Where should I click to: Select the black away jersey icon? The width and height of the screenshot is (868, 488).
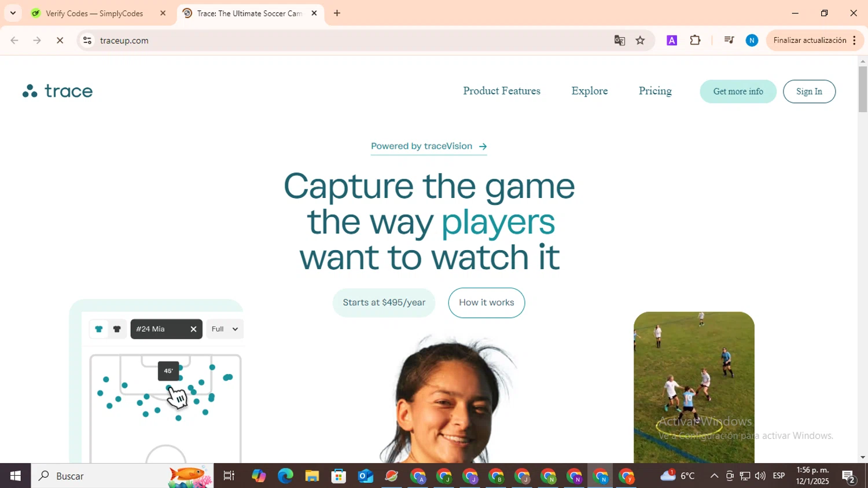pos(117,329)
